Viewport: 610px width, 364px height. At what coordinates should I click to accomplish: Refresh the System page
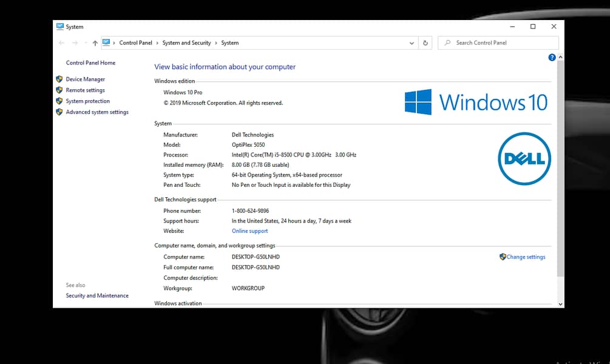425,43
